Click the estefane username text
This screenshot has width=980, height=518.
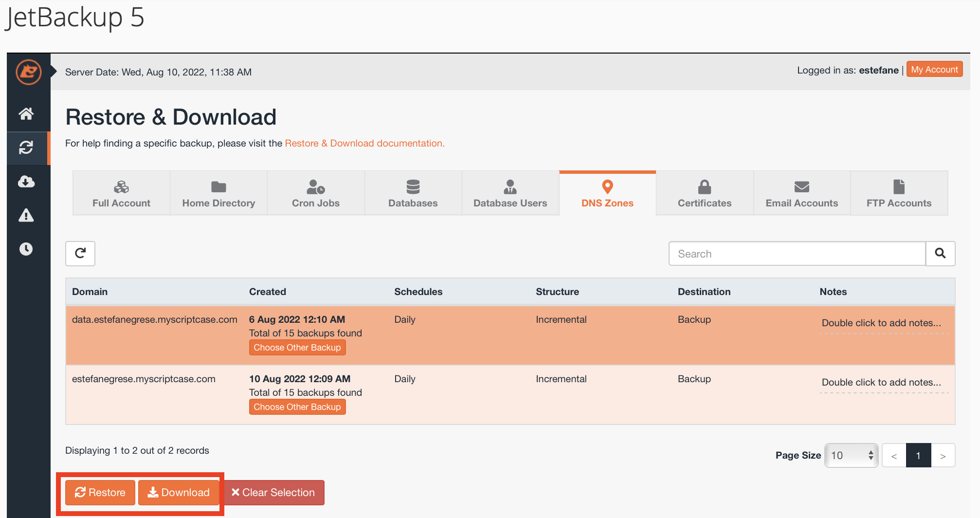point(879,70)
